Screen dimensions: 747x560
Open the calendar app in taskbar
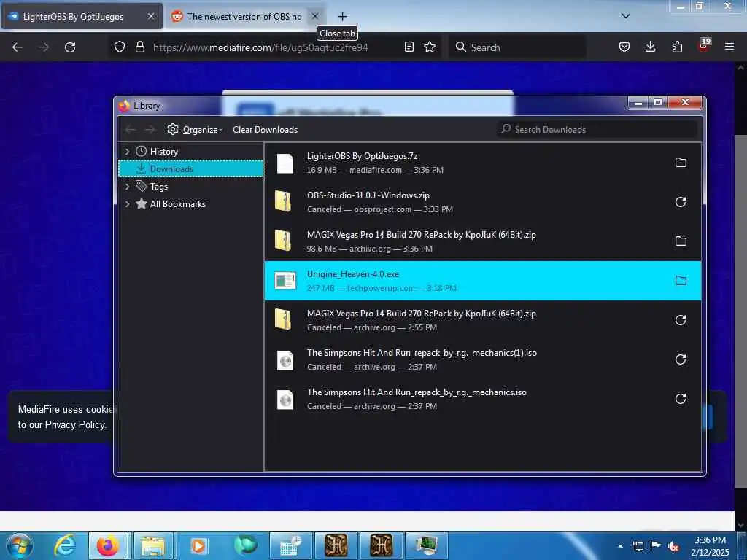pyautogui.click(x=290, y=545)
